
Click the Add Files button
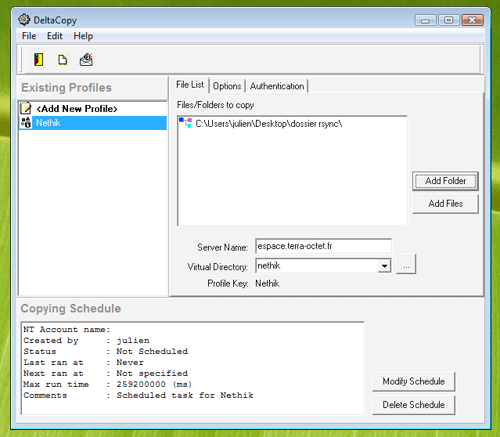pos(445,204)
